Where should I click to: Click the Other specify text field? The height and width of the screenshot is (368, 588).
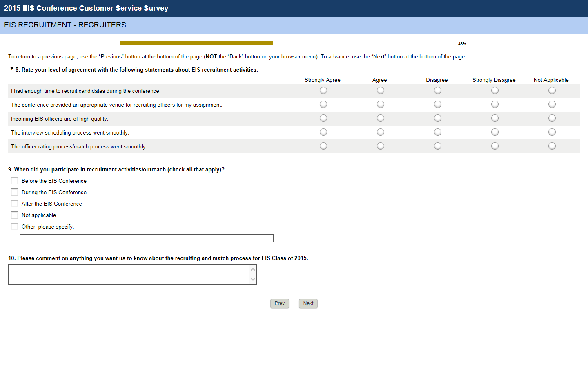click(x=147, y=238)
